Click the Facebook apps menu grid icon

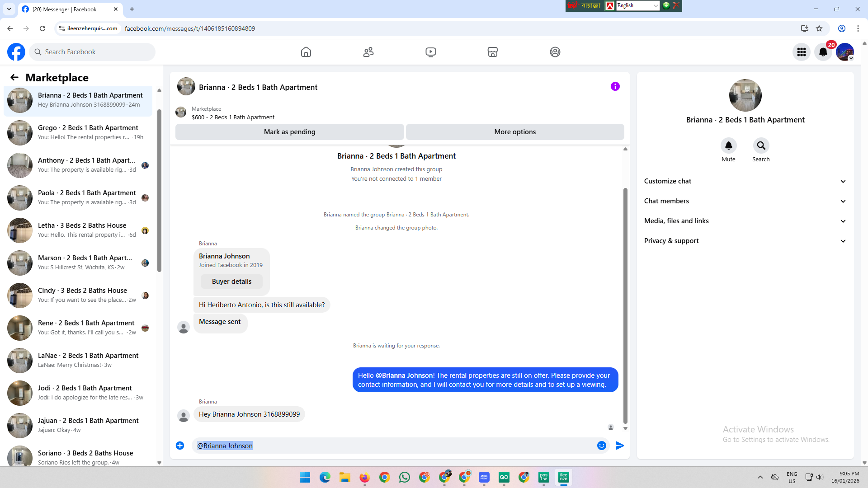(802, 52)
